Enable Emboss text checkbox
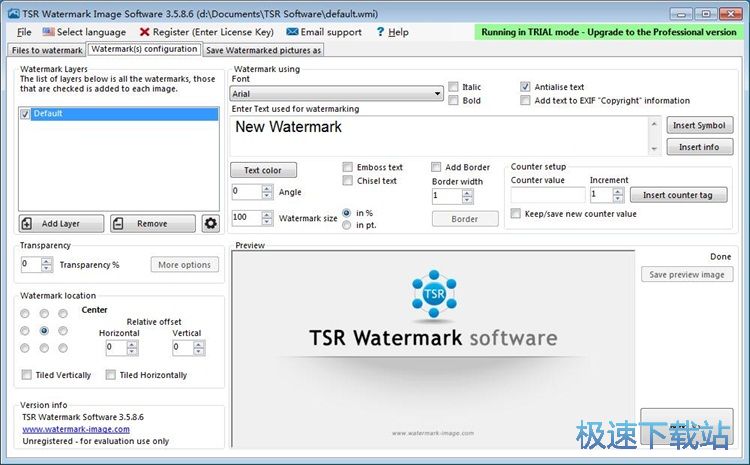This screenshot has width=750, height=465. 348,167
